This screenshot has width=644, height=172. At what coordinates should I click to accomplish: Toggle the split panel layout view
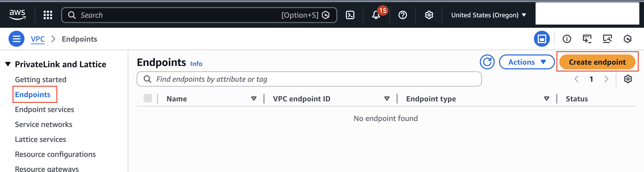[542, 39]
